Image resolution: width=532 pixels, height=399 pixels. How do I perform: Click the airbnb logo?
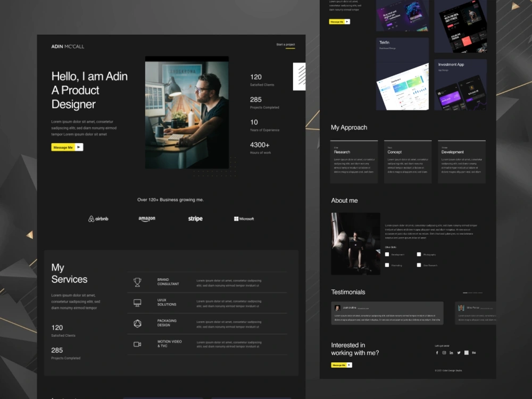(98, 219)
